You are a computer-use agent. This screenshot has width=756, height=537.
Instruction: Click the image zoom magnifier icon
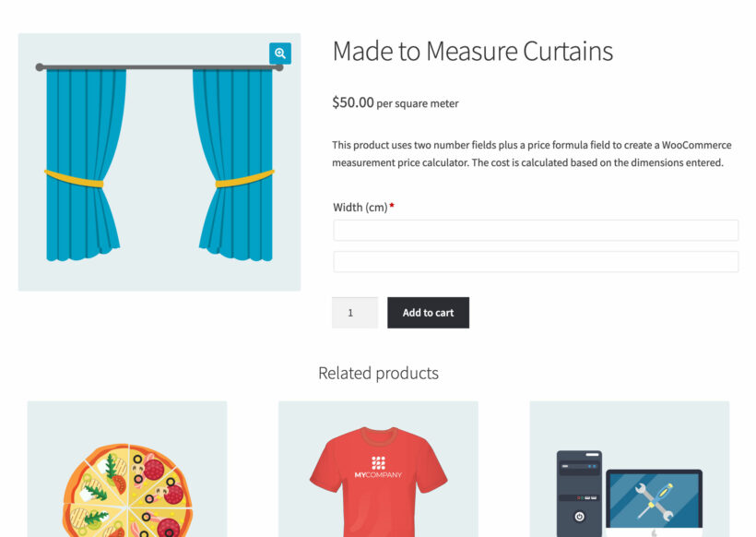click(279, 53)
